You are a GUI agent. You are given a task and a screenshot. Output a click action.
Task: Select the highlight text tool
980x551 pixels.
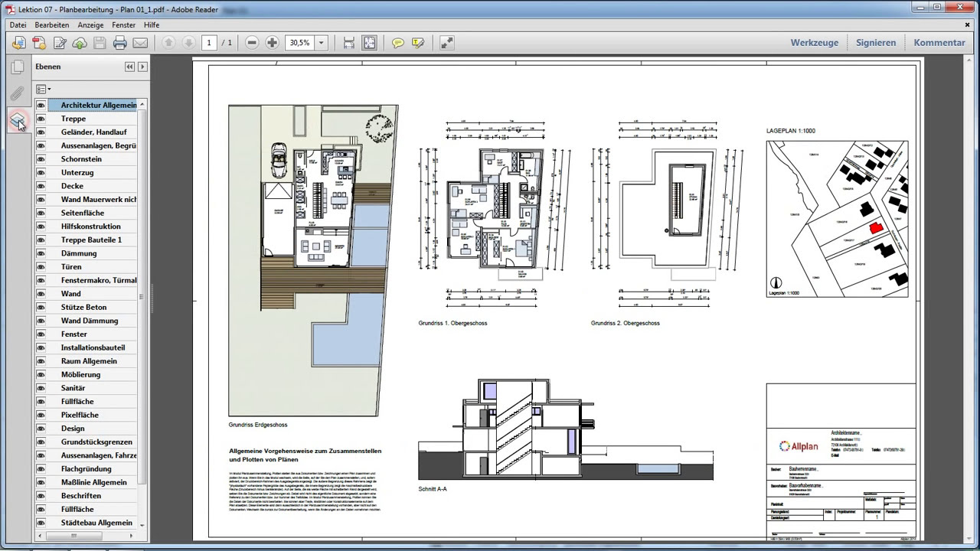(x=418, y=43)
